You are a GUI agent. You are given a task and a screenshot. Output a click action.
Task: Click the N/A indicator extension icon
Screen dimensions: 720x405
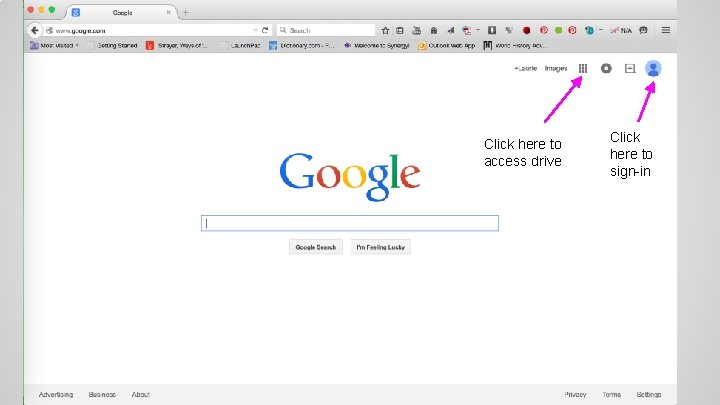tap(621, 30)
